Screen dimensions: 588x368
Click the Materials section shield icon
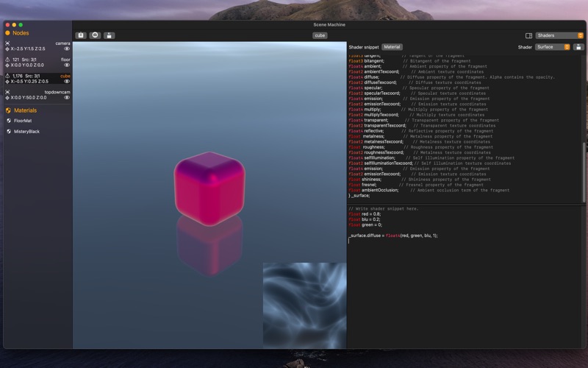tap(8, 110)
